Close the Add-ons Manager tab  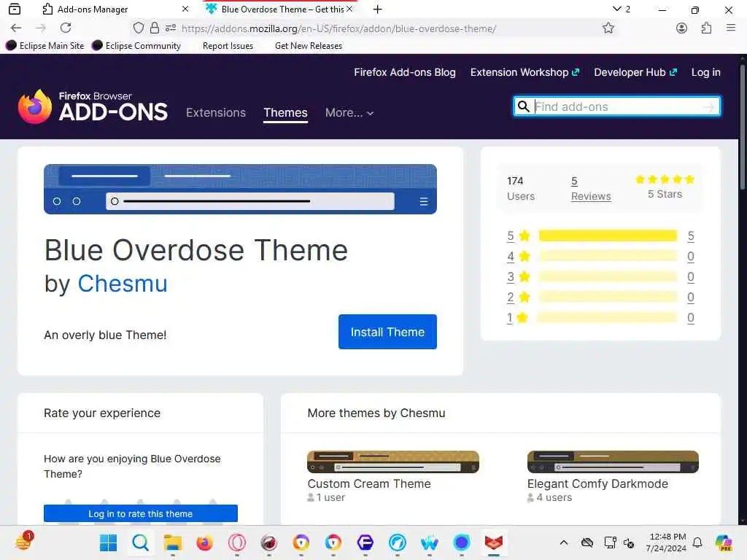coord(185,9)
